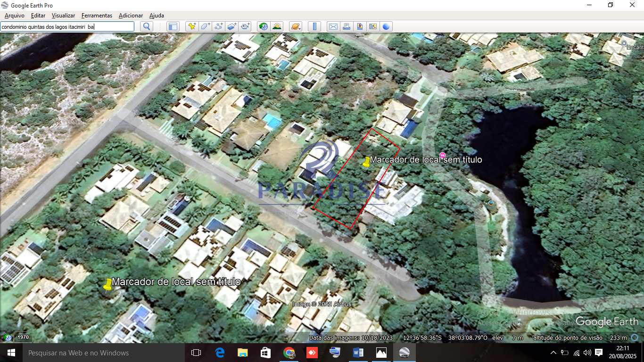This screenshot has width=644, height=362.
Task: Click the Save Image icon
Action: point(360,26)
